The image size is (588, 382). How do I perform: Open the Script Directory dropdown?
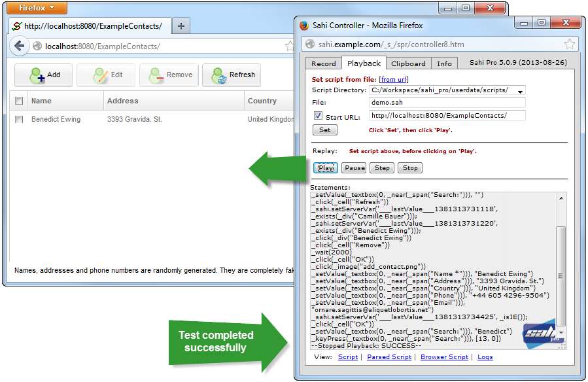click(520, 91)
